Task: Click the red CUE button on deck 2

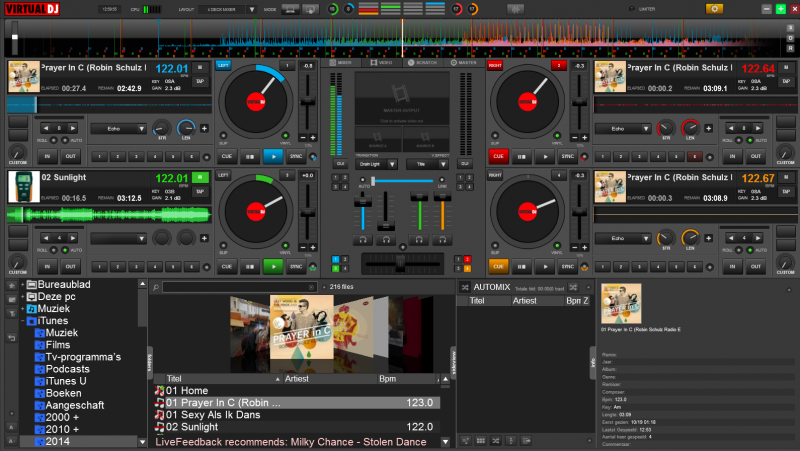Action: [x=498, y=157]
